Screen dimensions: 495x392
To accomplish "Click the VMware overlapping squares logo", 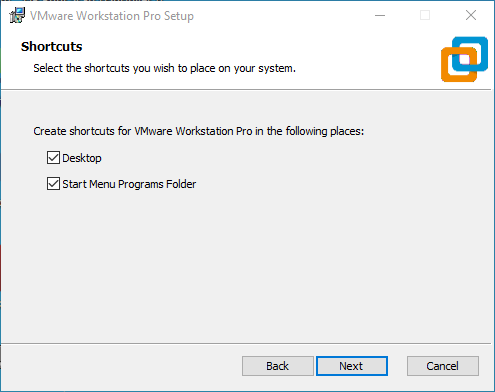I will click(464, 59).
